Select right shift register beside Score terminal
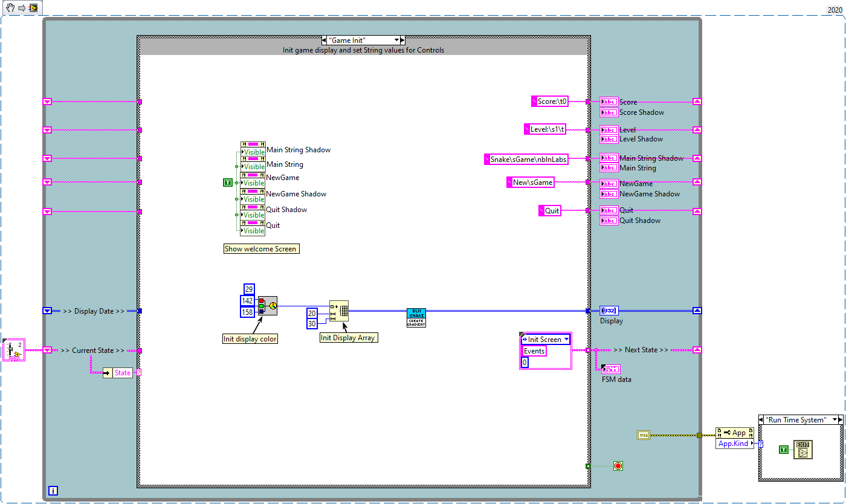 point(697,102)
